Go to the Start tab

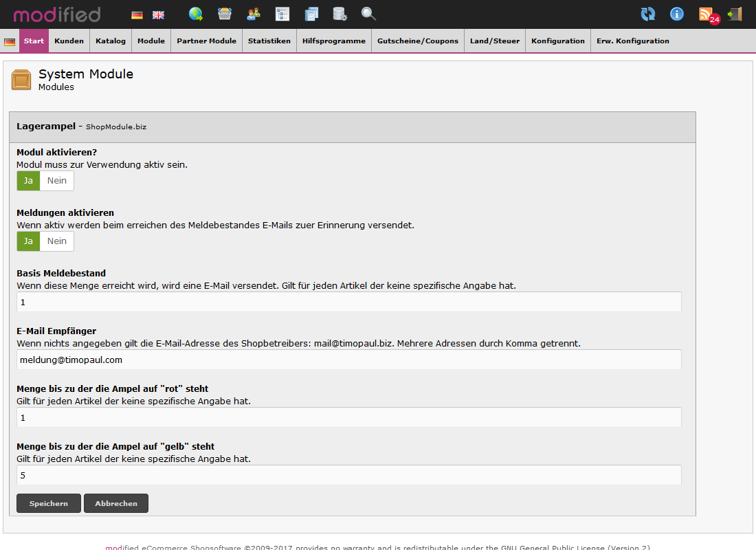[x=34, y=41]
